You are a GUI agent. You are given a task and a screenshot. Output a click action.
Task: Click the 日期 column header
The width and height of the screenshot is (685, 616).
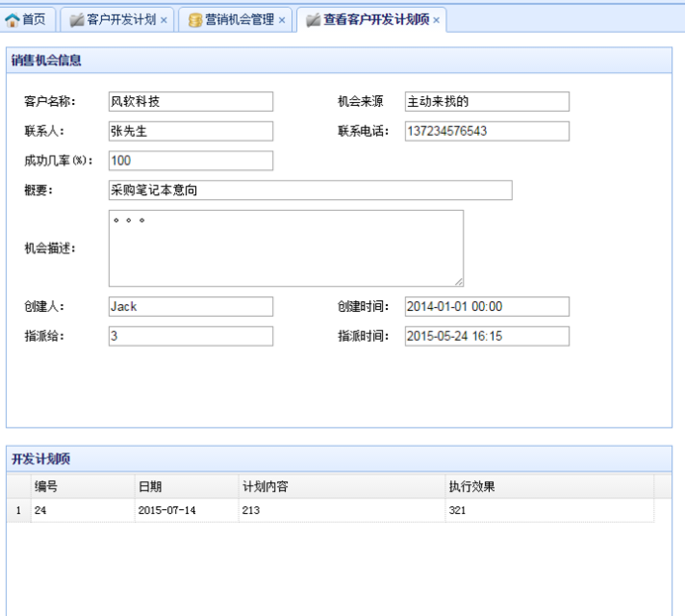tap(186, 486)
